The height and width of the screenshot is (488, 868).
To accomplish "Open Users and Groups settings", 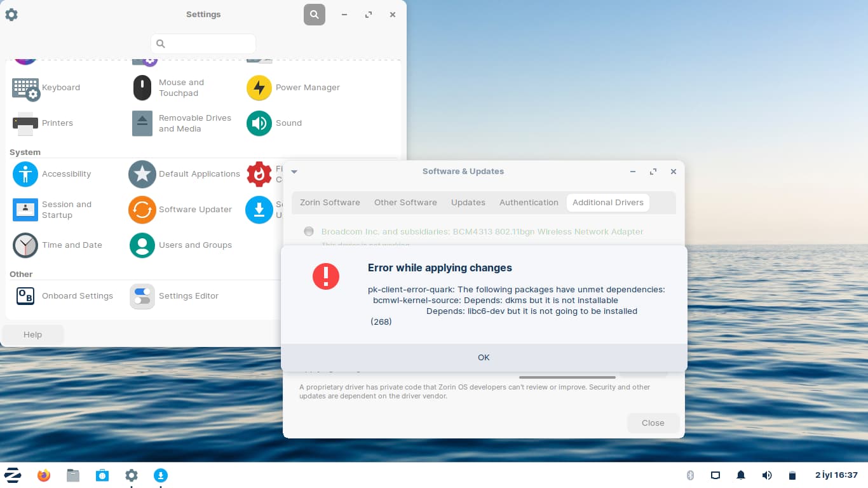I will 181,245.
